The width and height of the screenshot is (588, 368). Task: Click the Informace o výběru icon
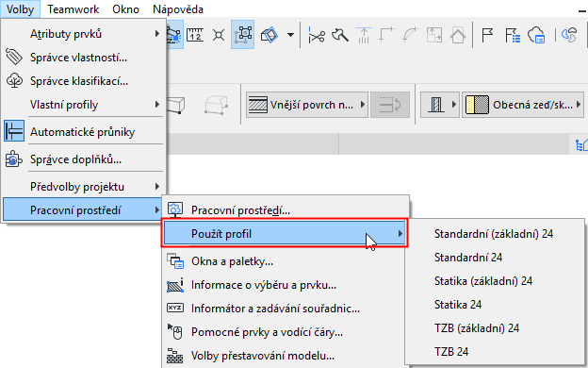tap(175, 285)
